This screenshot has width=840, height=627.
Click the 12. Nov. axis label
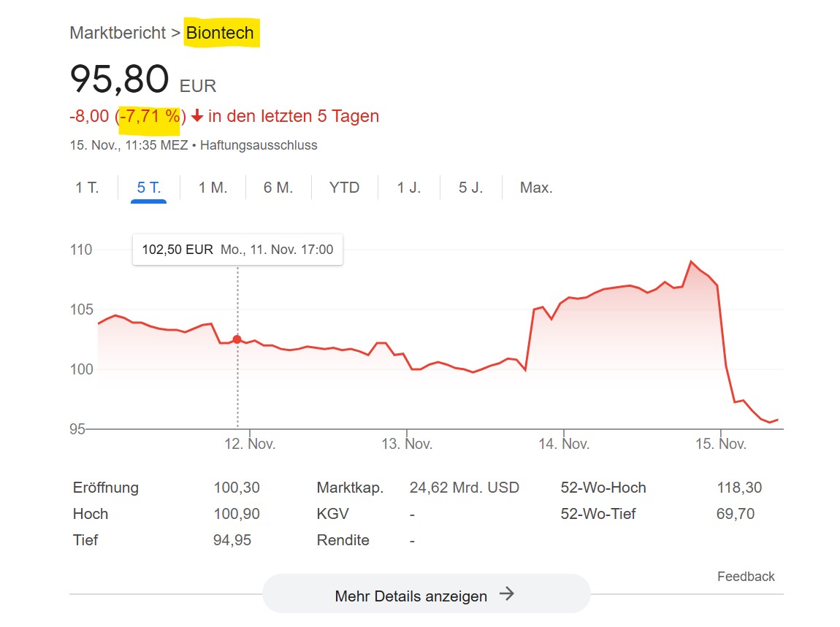pos(250,444)
